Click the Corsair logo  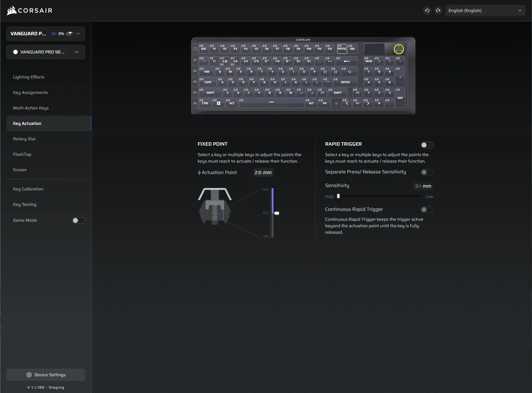29,11
